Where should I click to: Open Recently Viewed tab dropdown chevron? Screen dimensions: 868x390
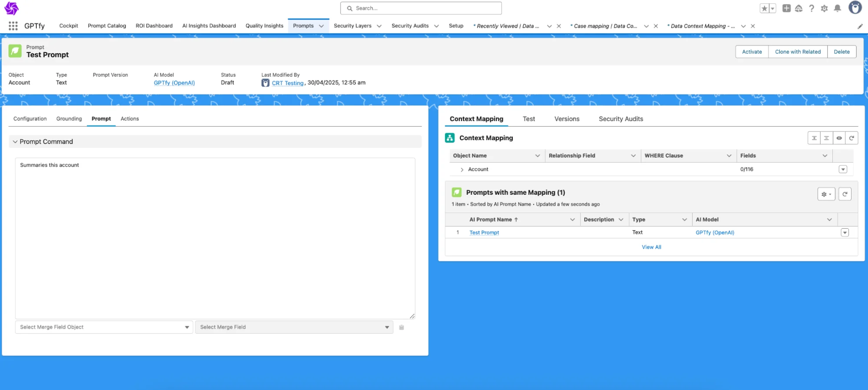tap(549, 26)
